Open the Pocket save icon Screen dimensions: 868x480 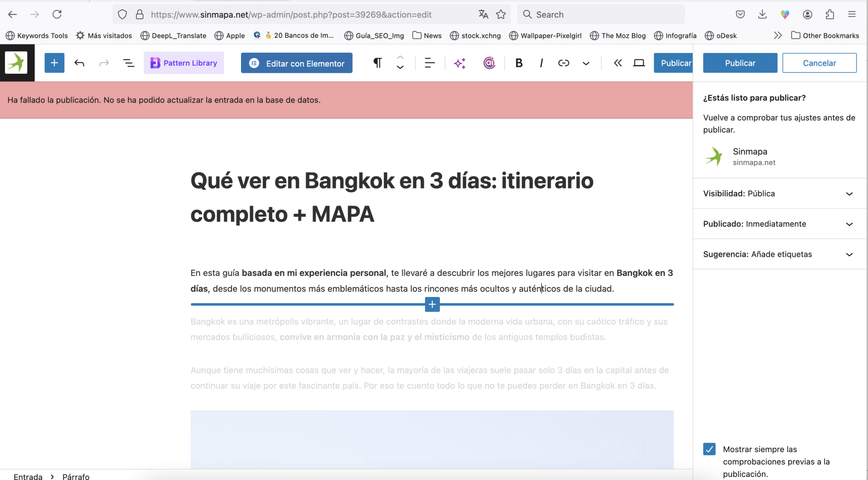click(x=740, y=15)
